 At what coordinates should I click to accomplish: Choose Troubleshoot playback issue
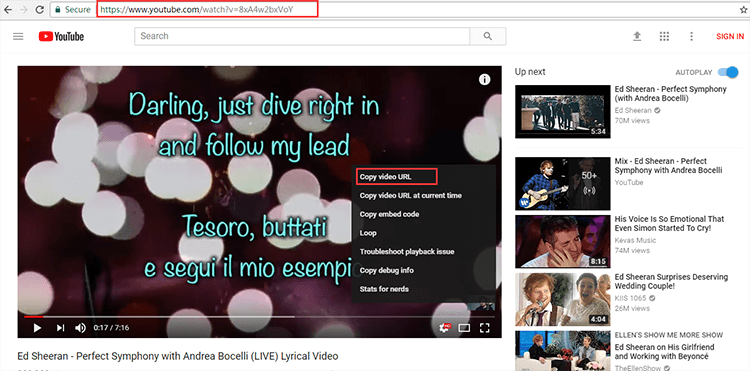[x=407, y=251]
